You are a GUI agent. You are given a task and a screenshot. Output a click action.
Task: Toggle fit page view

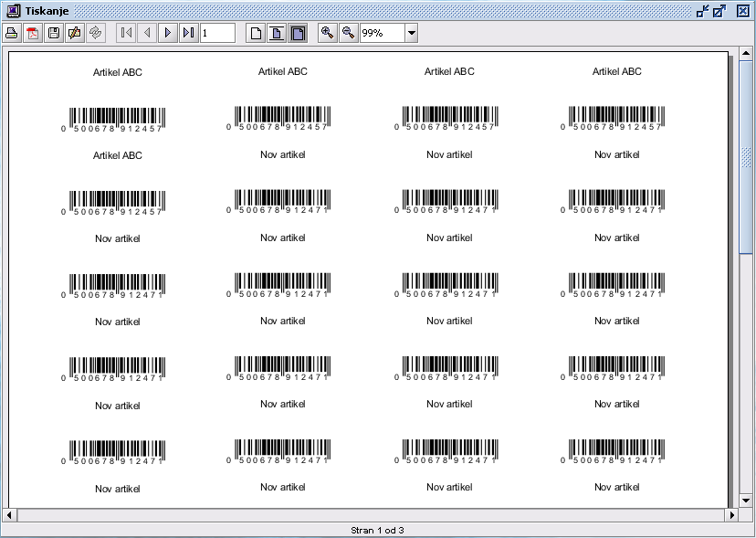tap(277, 33)
